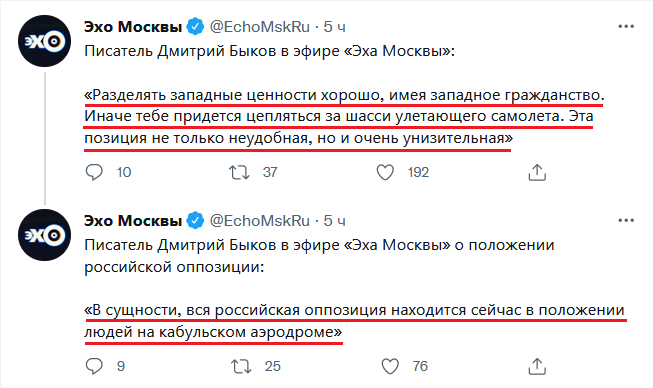Screen dimensions: 653x388
Task: Open Эхо Москвы profile name in second tweet
Action: coord(133,221)
